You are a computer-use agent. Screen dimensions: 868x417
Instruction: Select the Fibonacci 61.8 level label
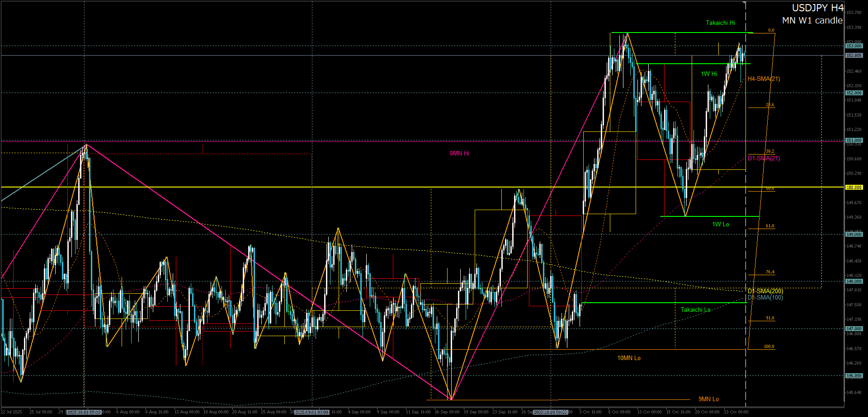click(770, 226)
